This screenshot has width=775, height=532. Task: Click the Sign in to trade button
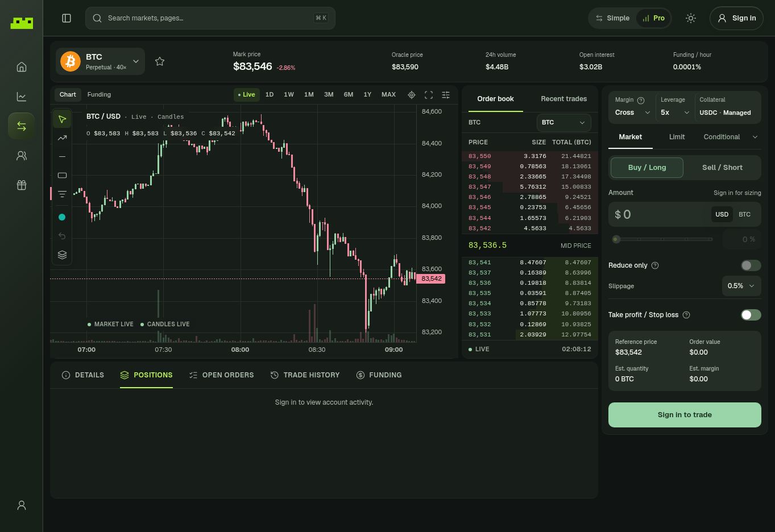point(685,415)
